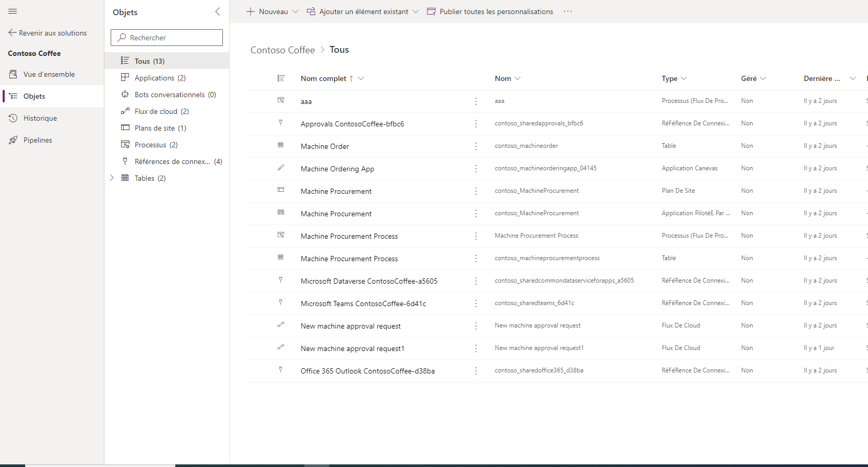Open the Nouveau dropdown chevron
The image size is (868, 467).
[295, 11]
